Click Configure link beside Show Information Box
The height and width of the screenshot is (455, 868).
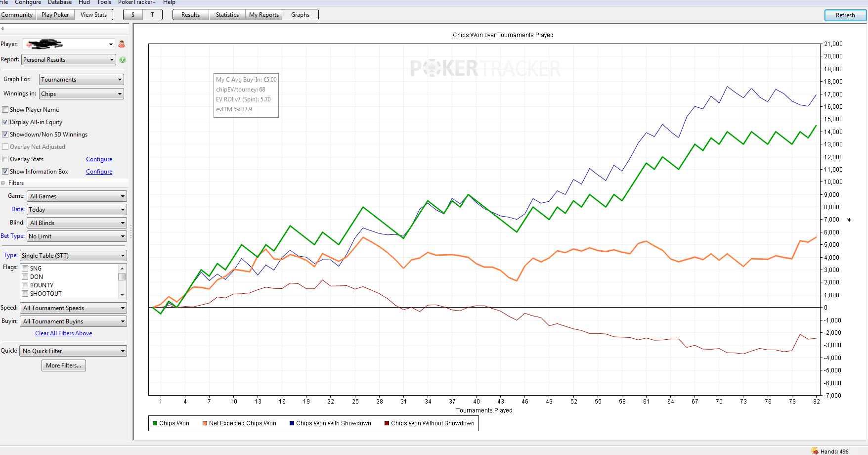pos(99,172)
